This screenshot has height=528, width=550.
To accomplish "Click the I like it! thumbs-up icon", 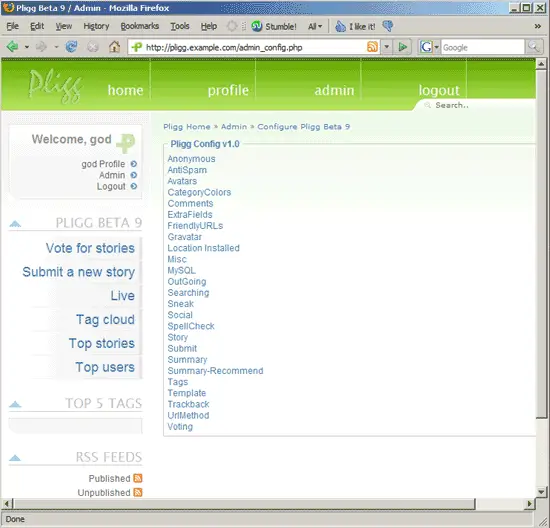I will 340,26.
